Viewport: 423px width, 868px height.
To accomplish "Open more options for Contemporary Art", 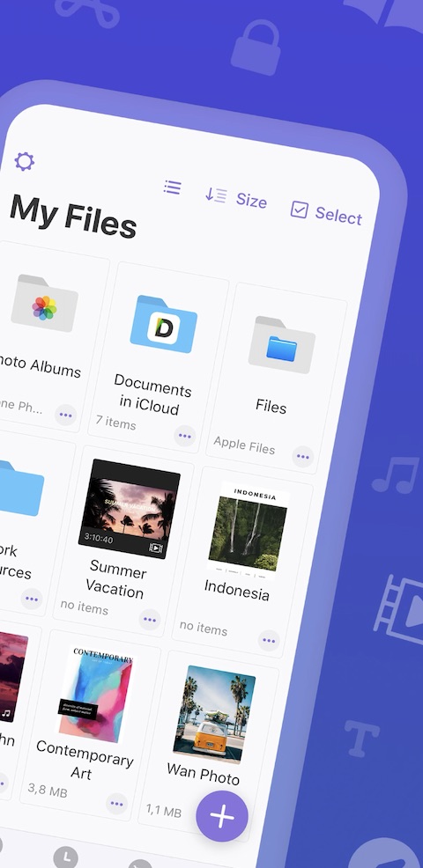I will pyautogui.click(x=117, y=803).
